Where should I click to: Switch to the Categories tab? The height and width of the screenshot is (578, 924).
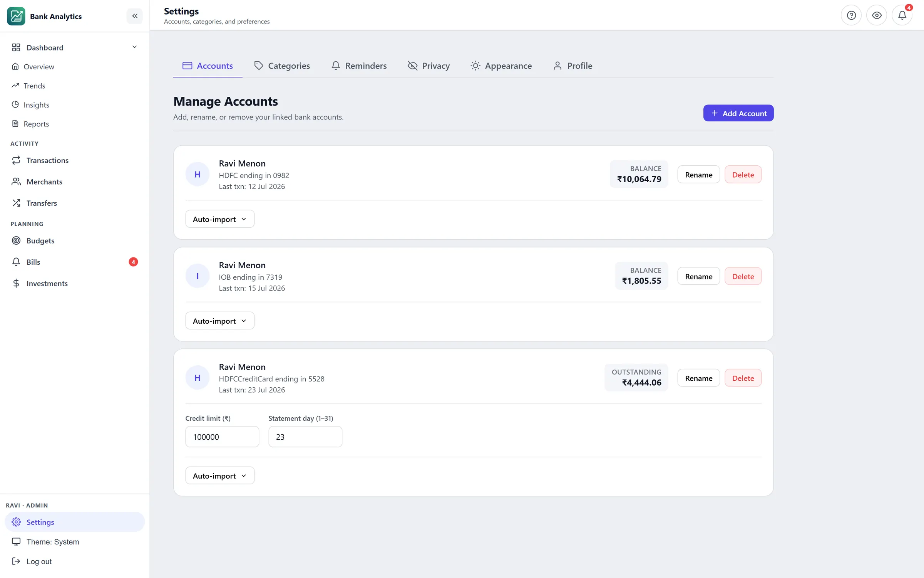point(282,66)
